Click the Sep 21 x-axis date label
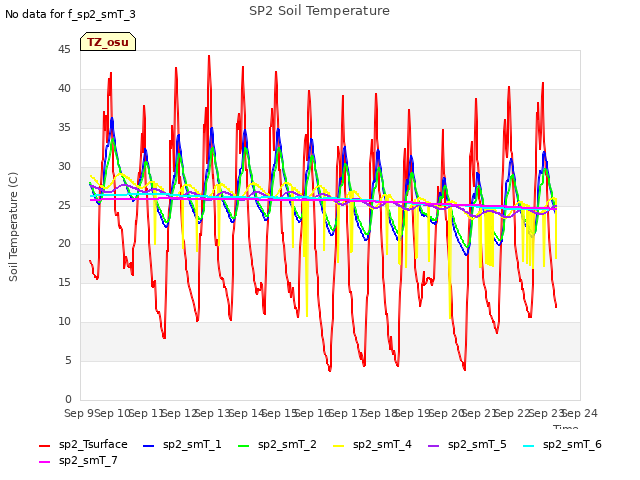The width and height of the screenshot is (640, 480). (x=480, y=413)
